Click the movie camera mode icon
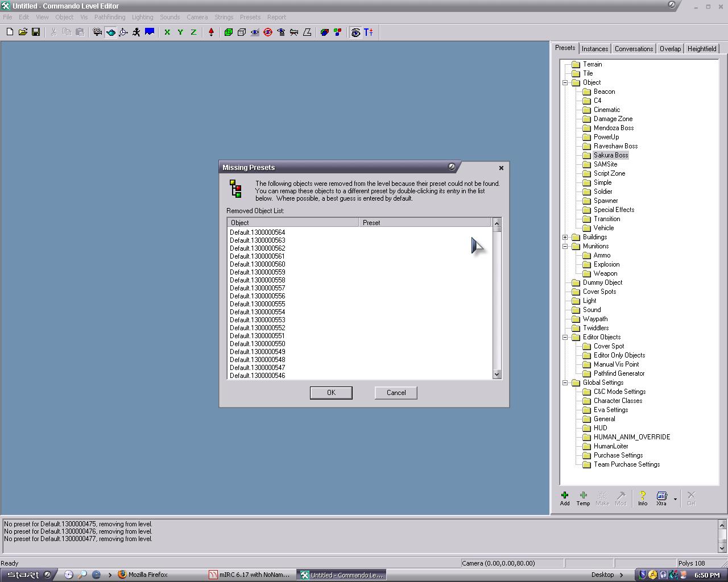The height and width of the screenshot is (582, 728). [97, 32]
